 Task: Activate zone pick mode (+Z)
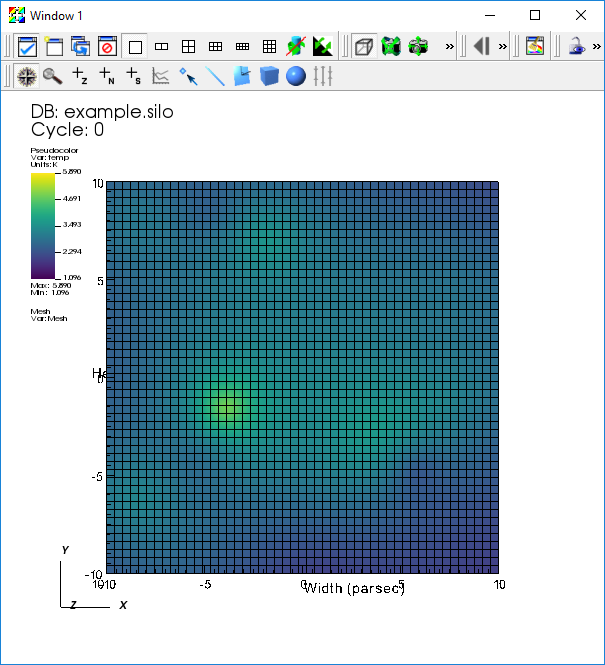click(80, 77)
